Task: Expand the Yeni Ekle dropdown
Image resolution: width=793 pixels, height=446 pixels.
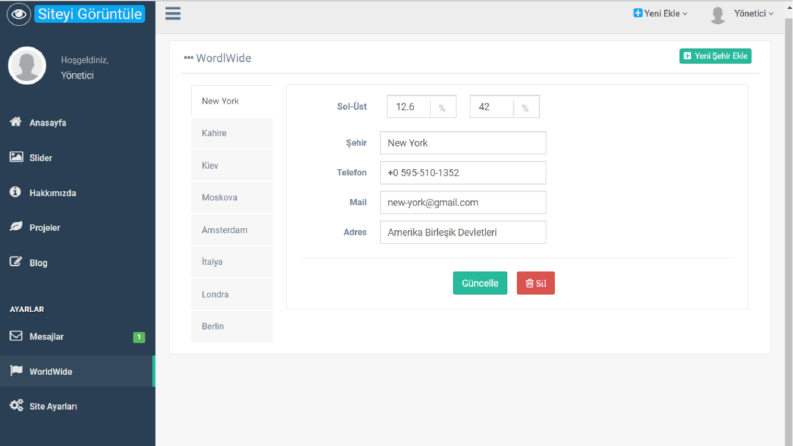Action: click(x=660, y=14)
